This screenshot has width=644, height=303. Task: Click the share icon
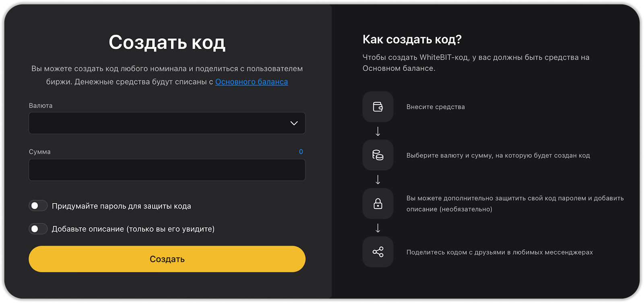click(x=378, y=252)
